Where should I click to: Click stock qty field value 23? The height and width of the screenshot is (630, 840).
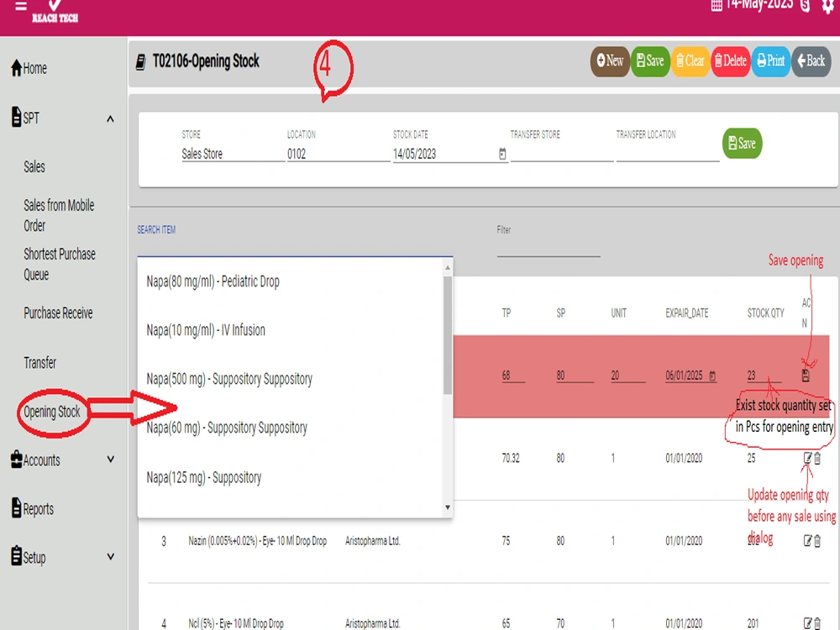764,375
